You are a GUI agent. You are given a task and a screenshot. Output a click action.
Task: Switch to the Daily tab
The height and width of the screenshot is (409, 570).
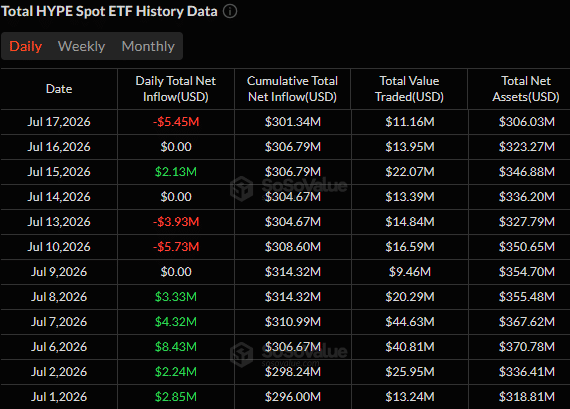click(x=25, y=46)
